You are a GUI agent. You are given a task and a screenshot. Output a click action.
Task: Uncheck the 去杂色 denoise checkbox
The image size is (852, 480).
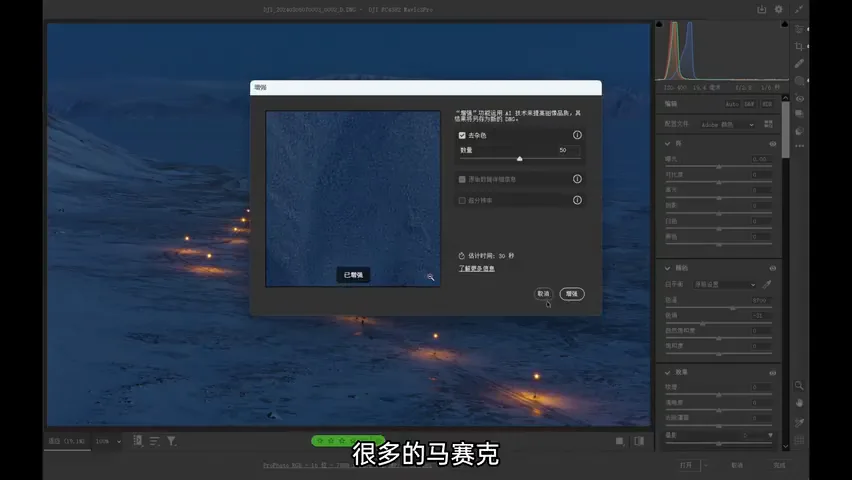pos(462,135)
